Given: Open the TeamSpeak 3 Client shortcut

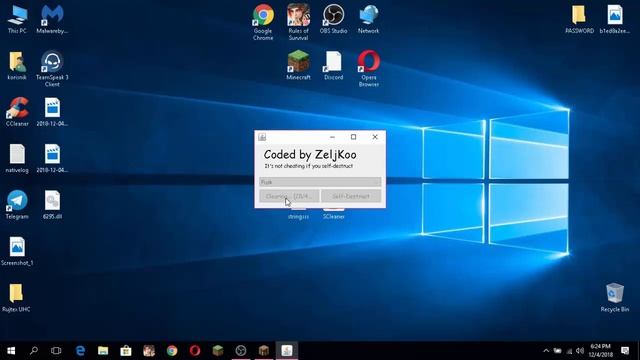Looking at the screenshot, I should point(52,69).
